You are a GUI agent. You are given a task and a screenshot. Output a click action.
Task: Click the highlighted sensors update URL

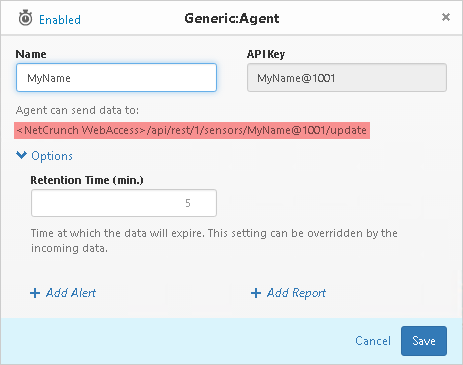click(192, 130)
